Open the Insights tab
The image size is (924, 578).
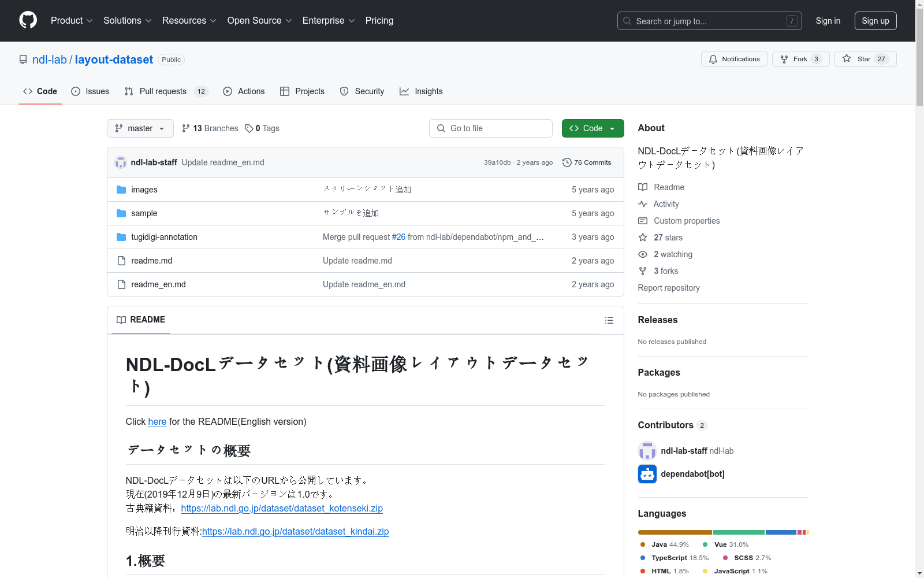(x=421, y=91)
